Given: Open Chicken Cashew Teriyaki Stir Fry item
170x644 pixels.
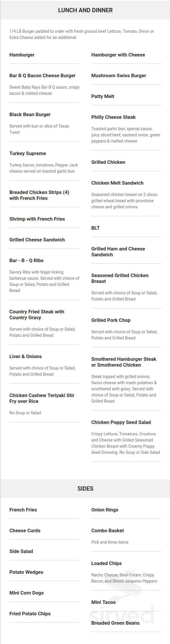Looking at the screenshot, I should (42, 398).
